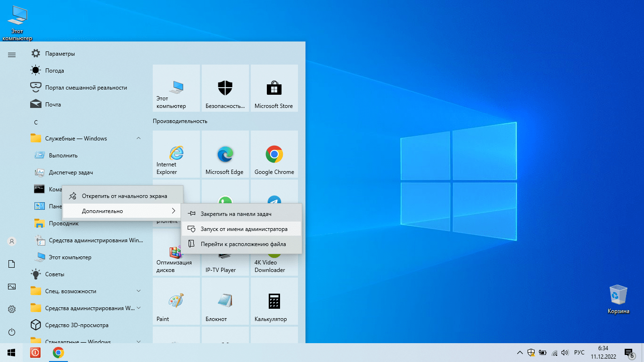
Task: Expand the Спец. возможности folder
Action: pyautogui.click(x=139, y=291)
